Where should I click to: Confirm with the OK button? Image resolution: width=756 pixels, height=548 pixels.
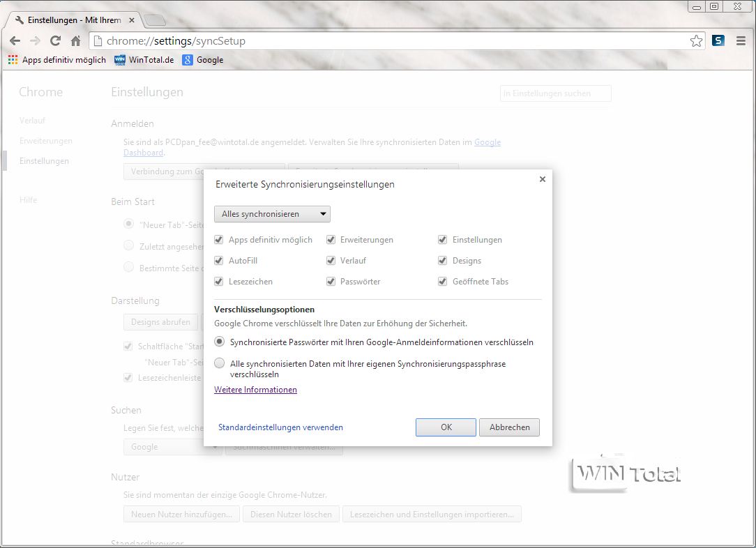[446, 427]
